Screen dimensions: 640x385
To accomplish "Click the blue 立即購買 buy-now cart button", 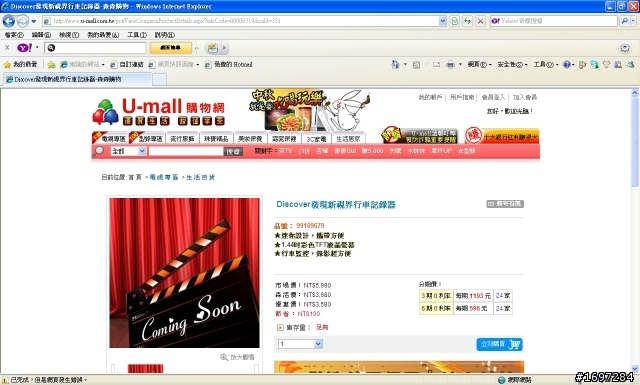I will click(x=499, y=344).
